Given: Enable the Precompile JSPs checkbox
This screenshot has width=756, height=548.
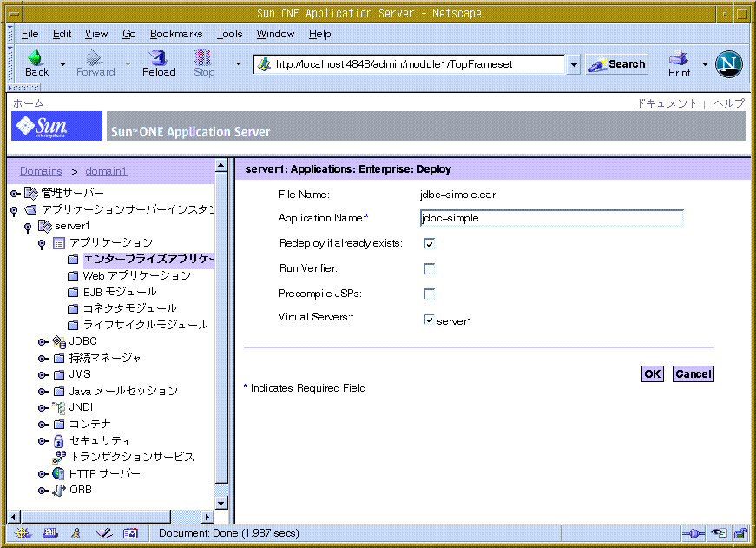Looking at the screenshot, I should tap(429, 294).
